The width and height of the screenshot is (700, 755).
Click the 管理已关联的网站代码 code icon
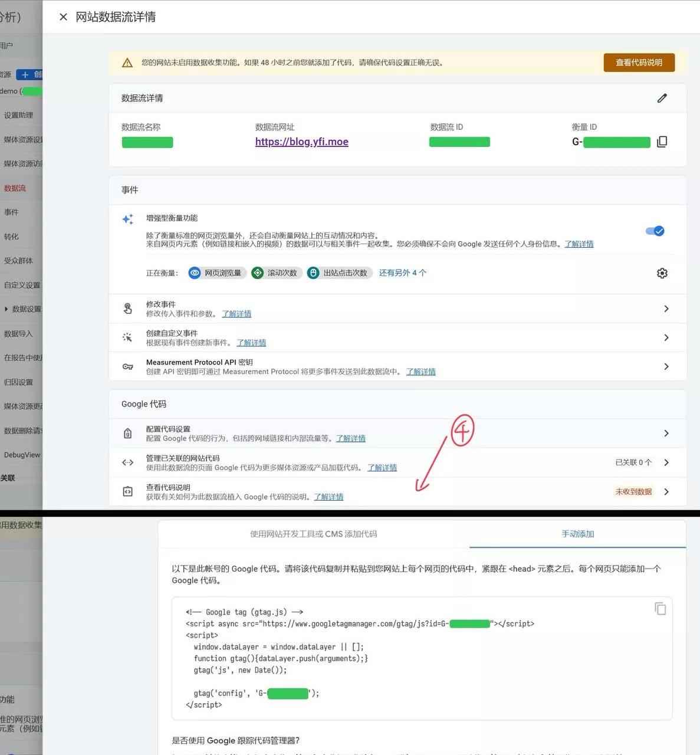pyautogui.click(x=127, y=462)
